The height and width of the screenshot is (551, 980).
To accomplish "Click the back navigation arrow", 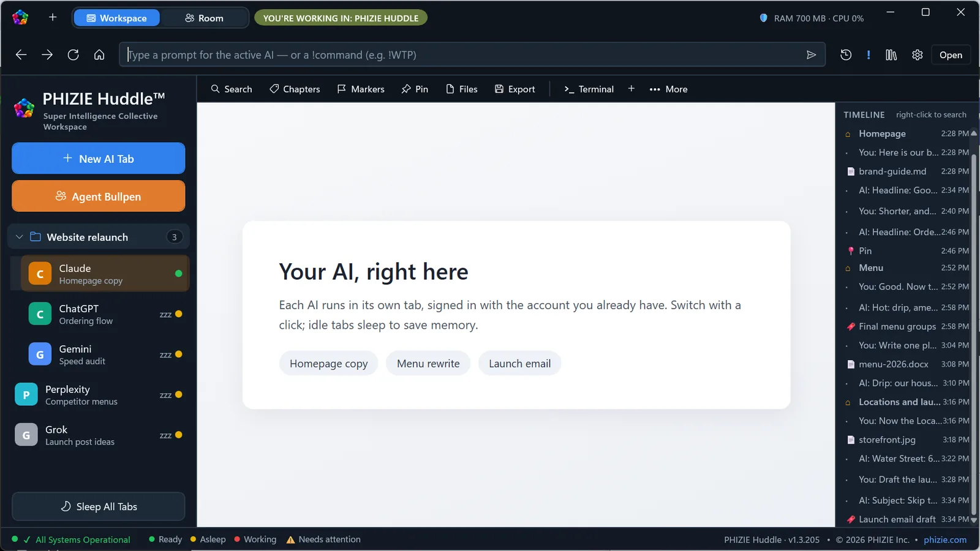I will coord(21,54).
